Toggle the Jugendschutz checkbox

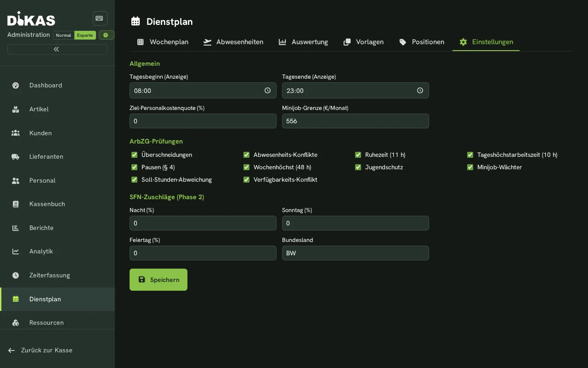pyautogui.click(x=358, y=167)
